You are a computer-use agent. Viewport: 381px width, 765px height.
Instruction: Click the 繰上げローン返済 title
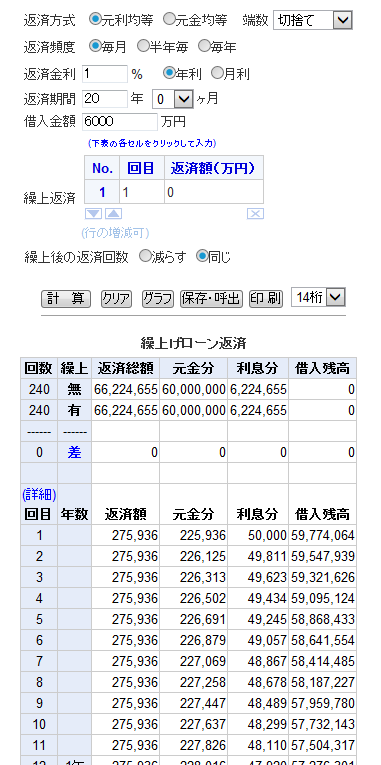pos(194,344)
